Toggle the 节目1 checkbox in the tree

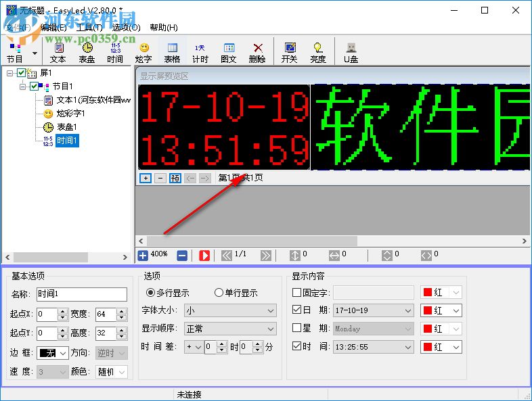coord(34,86)
